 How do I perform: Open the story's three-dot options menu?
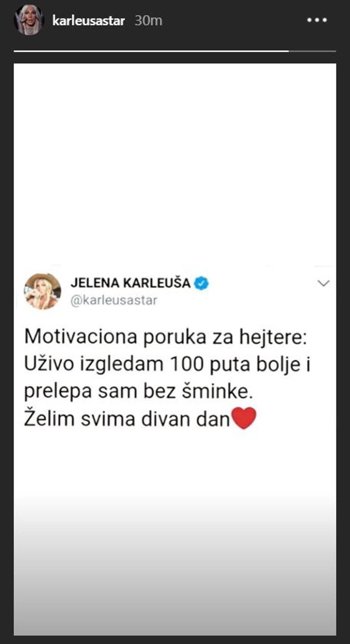(x=317, y=20)
